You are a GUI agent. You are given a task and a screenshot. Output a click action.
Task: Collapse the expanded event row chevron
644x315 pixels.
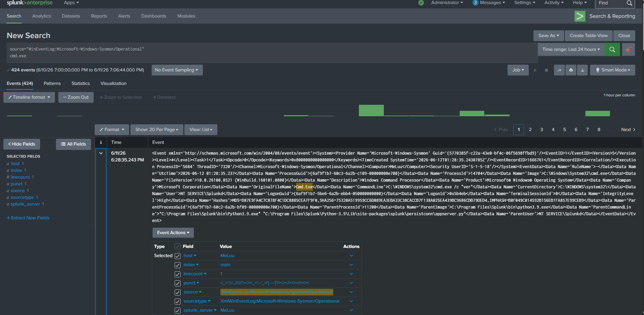(x=101, y=153)
